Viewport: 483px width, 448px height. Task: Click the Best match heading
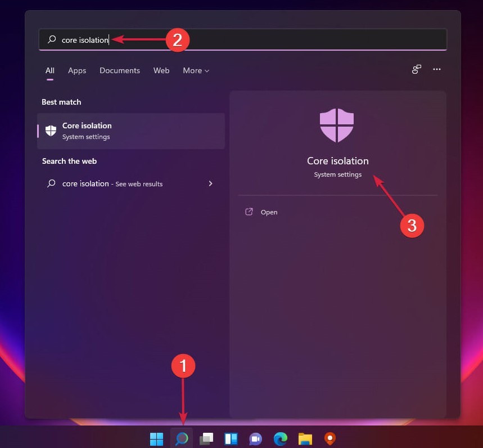[61, 102]
